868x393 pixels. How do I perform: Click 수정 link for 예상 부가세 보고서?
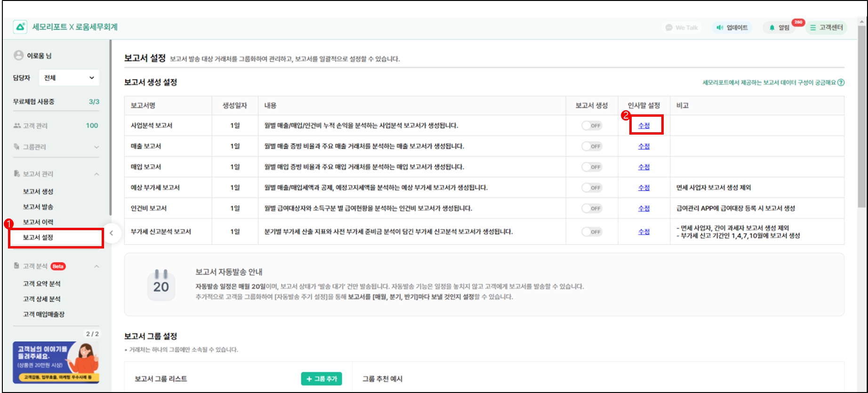click(643, 188)
